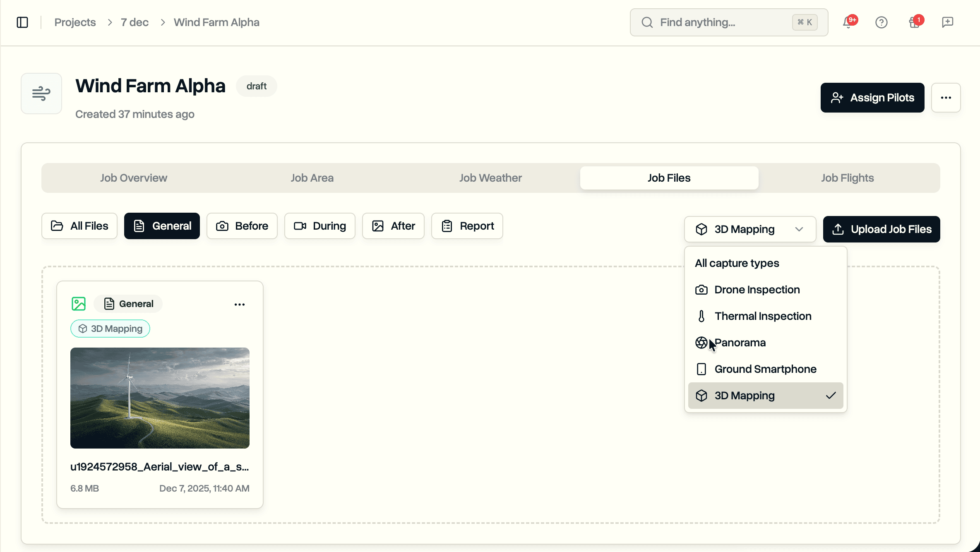This screenshot has width=980, height=552.
Task: Switch to the Job Flights tab
Action: (x=847, y=178)
